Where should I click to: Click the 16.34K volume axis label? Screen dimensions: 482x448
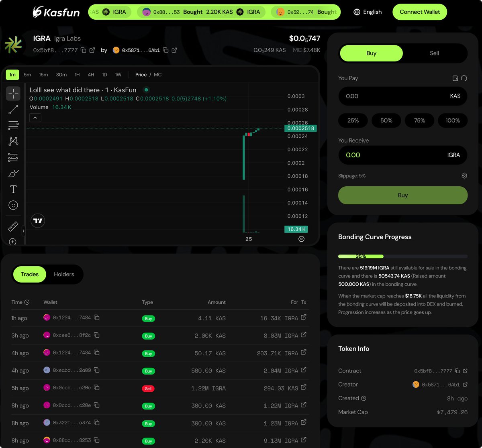tap(296, 229)
